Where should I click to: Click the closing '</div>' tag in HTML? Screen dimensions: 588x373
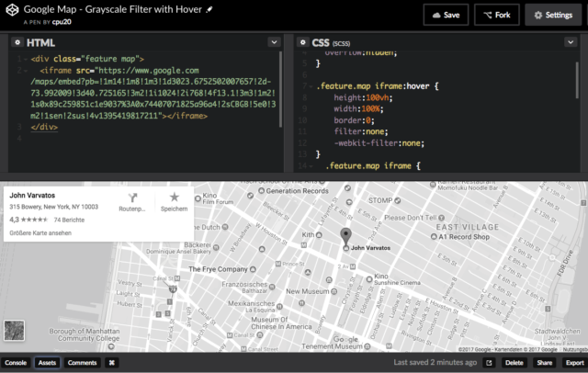click(x=44, y=127)
